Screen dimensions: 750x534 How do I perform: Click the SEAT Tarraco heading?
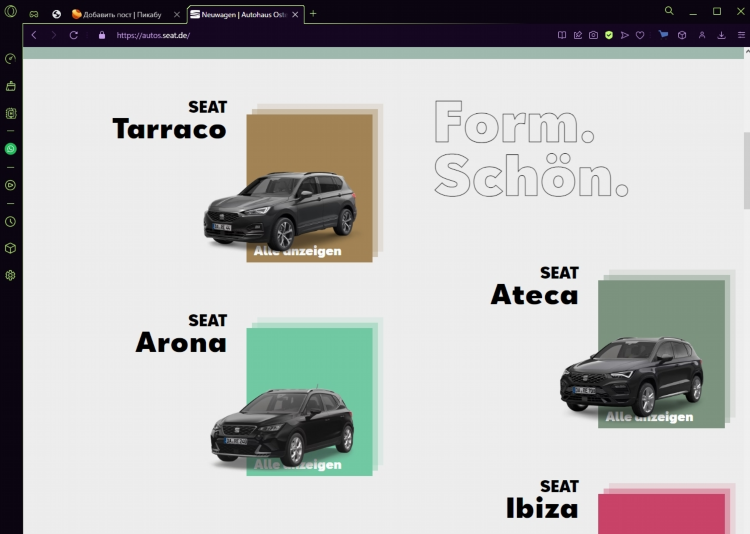click(170, 120)
